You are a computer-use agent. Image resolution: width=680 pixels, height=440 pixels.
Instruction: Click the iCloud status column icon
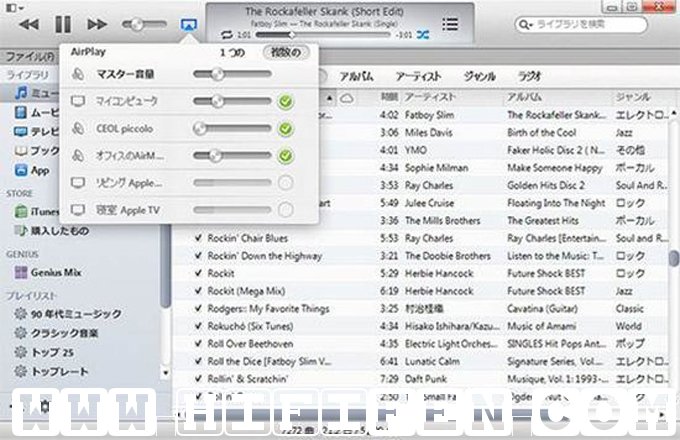347,98
